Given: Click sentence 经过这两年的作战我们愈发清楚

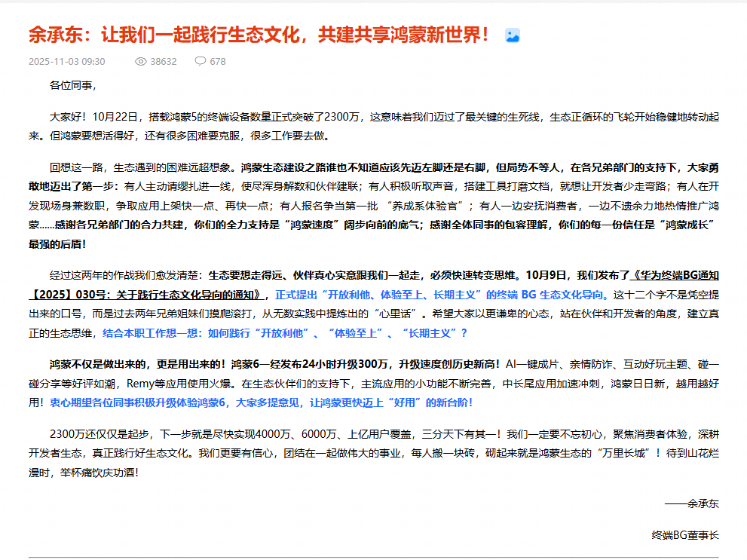Looking at the screenshot, I should tap(126, 275).
